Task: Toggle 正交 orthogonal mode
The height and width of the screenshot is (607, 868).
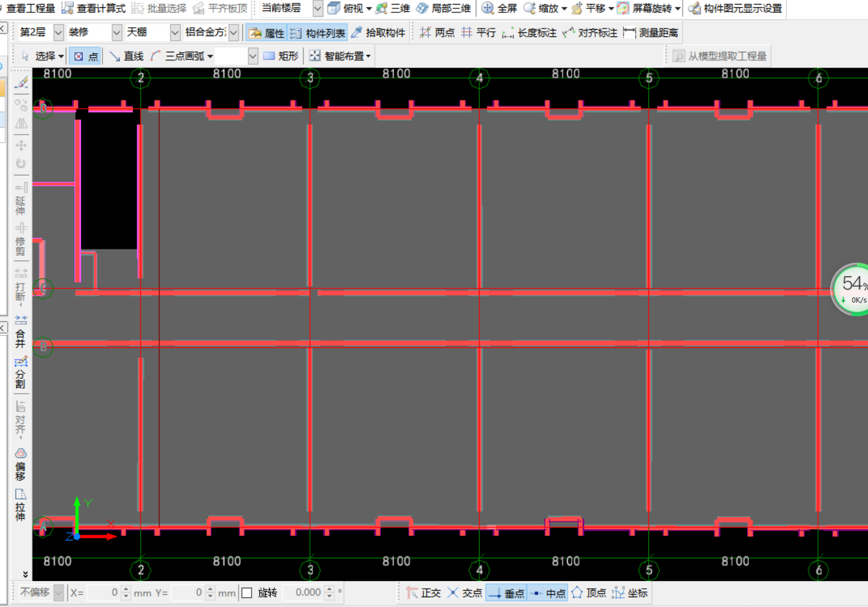Action: click(x=423, y=593)
